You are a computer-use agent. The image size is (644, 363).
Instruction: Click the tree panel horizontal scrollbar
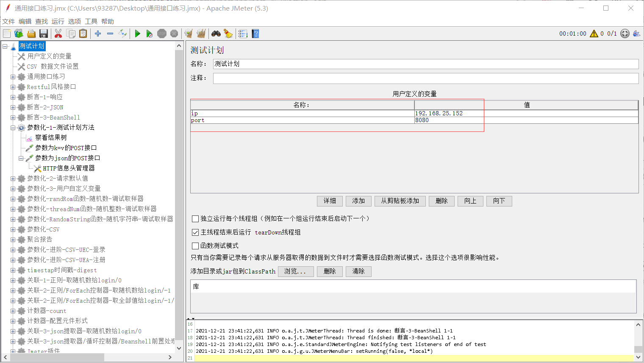pos(88,357)
